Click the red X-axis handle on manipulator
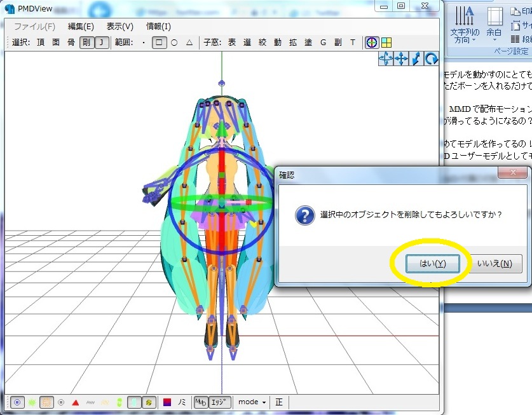 click(x=249, y=202)
